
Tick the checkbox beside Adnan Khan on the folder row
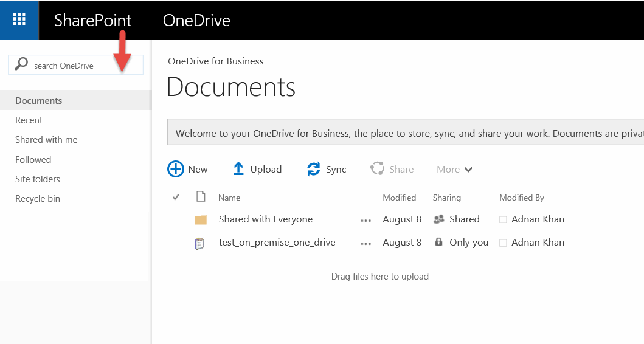(x=503, y=219)
